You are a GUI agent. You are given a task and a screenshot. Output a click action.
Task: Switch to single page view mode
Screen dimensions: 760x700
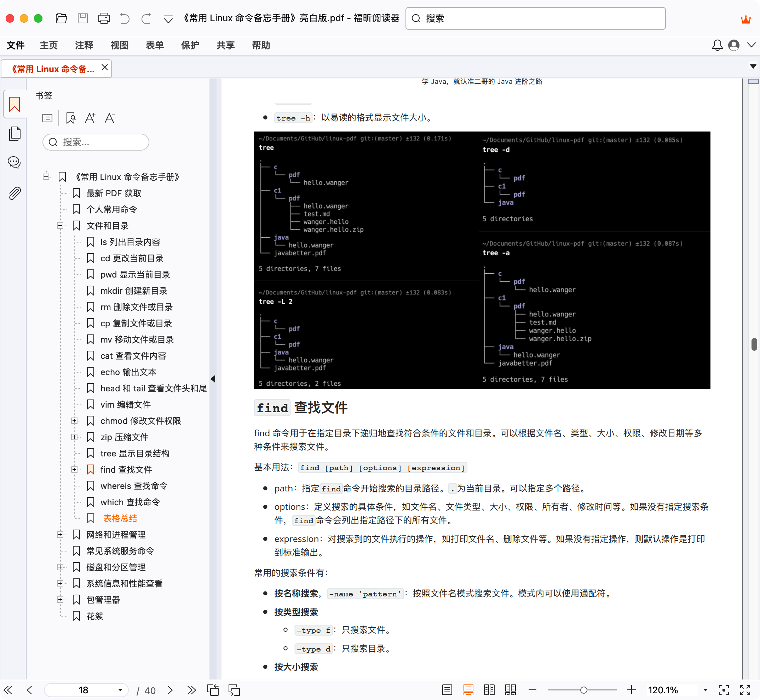(447, 690)
